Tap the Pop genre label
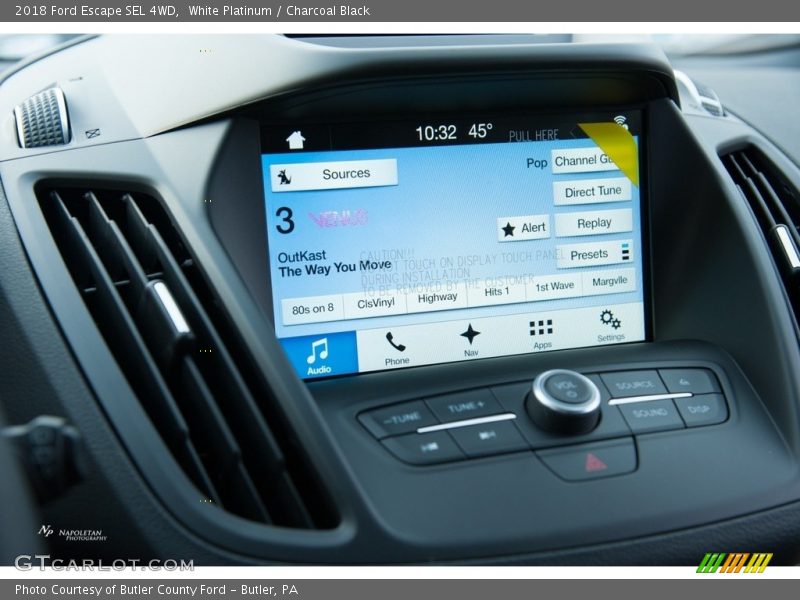Viewport: 800px width, 600px height. [537, 163]
